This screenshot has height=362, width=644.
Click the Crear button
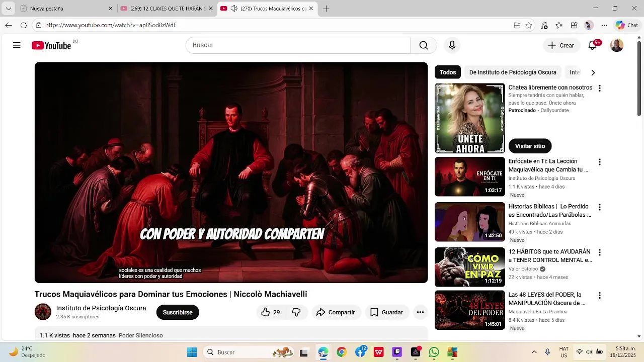point(561,45)
